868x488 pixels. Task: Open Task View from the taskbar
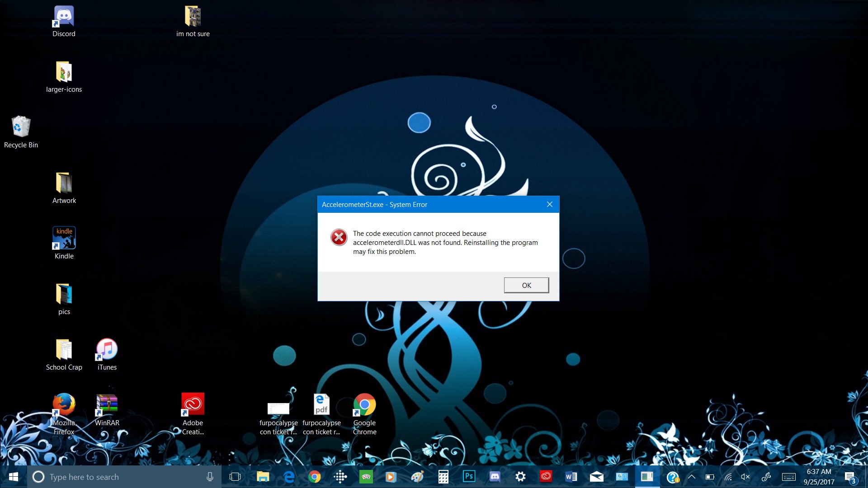[x=235, y=477]
